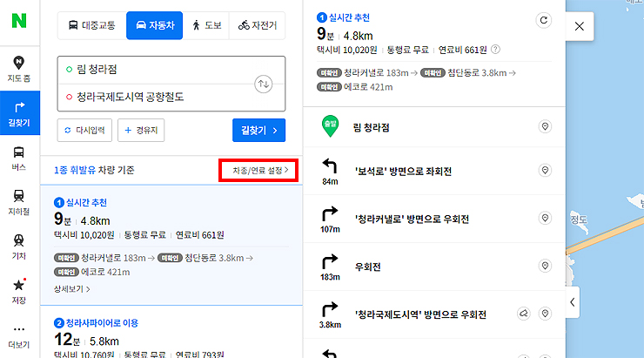Viewport: 644px width, 358px height.
Task: Open the 지하철 subway sidebar item
Action: point(19,202)
